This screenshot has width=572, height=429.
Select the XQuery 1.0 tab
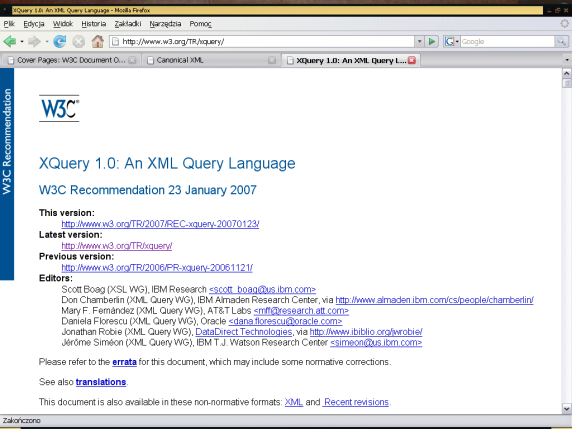[x=350, y=61]
